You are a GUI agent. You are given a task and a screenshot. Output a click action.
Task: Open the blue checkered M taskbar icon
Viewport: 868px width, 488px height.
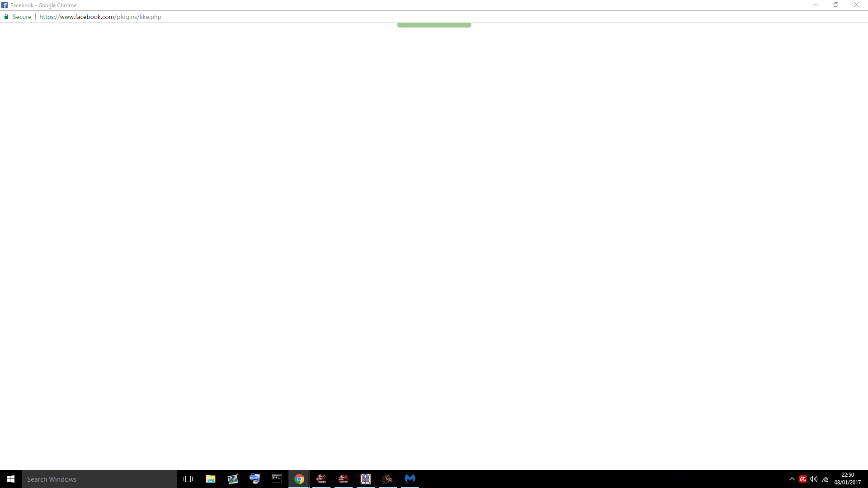coord(365,479)
